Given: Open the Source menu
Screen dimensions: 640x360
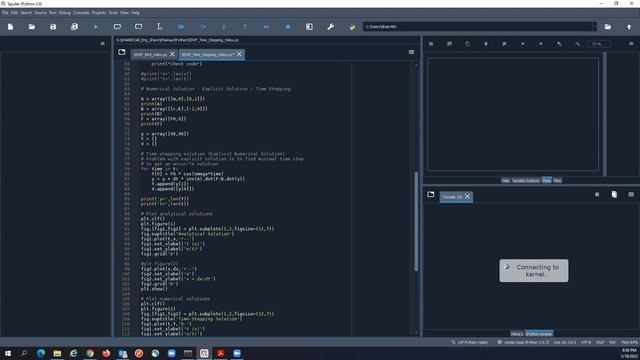Looking at the screenshot, I should [40, 13].
